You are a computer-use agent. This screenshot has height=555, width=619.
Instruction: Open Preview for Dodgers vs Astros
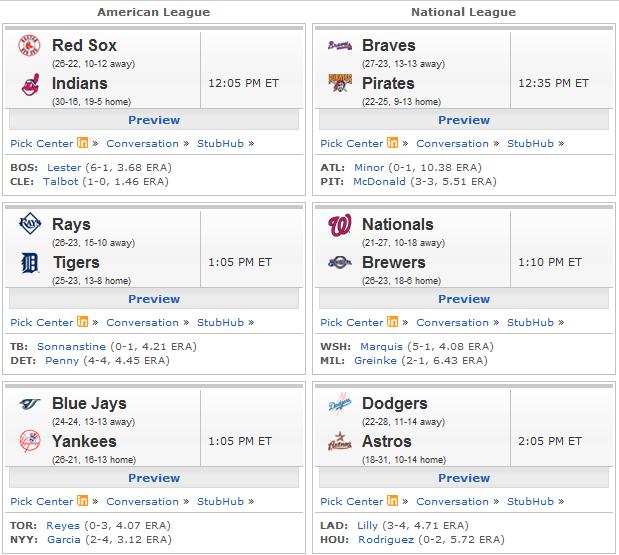[464, 478]
